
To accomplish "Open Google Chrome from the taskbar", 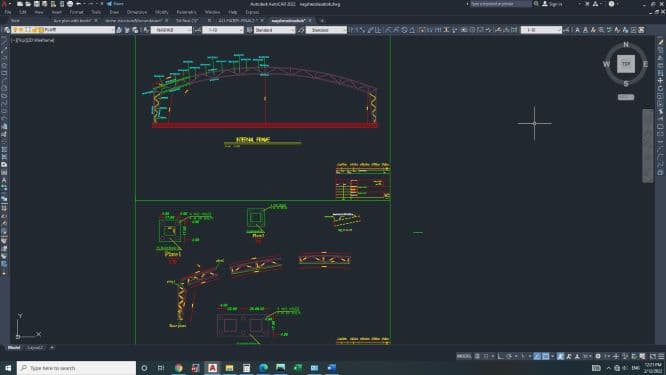I will click(x=178, y=368).
